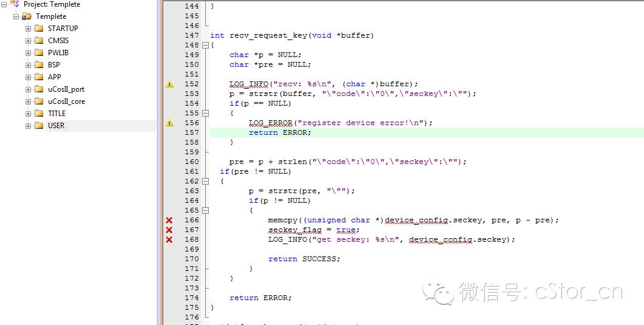
Task: Click error icon on line 166
Action: pos(169,221)
